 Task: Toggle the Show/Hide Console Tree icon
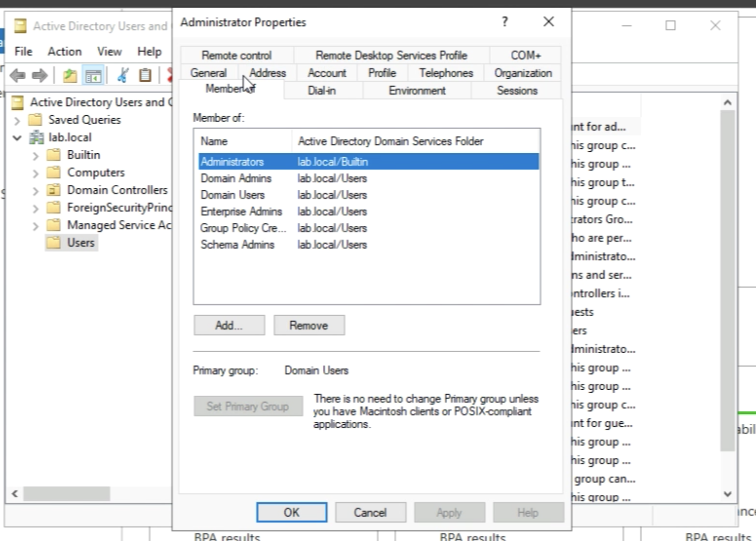tap(94, 76)
